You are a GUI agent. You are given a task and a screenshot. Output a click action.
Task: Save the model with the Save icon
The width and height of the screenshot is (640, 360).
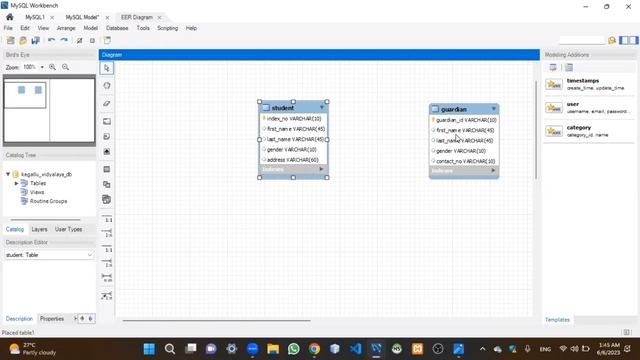tap(36, 40)
